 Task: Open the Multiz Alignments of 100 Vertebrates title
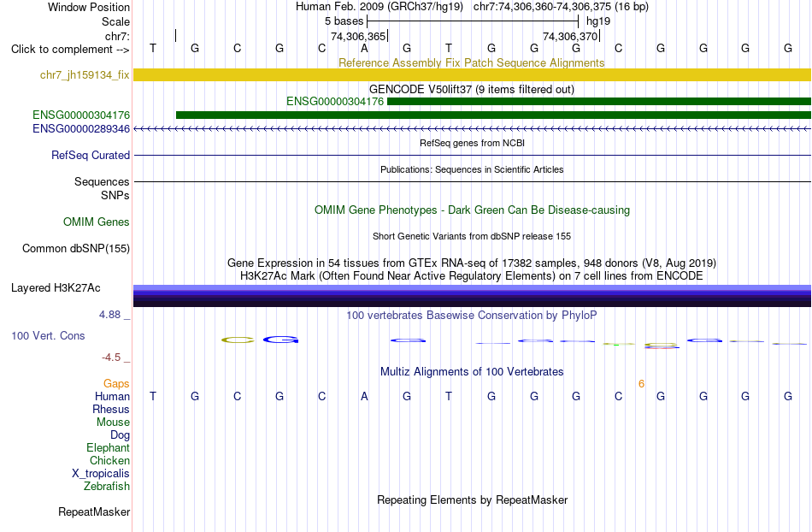pyautogui.click(x=472, y=371)
